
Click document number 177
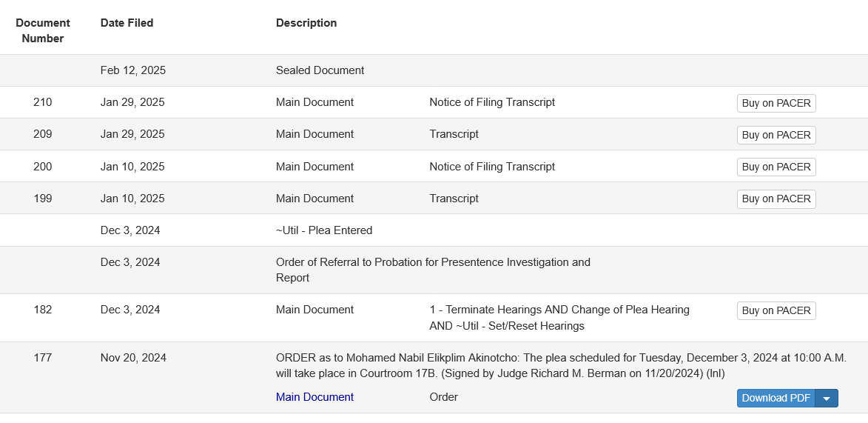(43, 358)
